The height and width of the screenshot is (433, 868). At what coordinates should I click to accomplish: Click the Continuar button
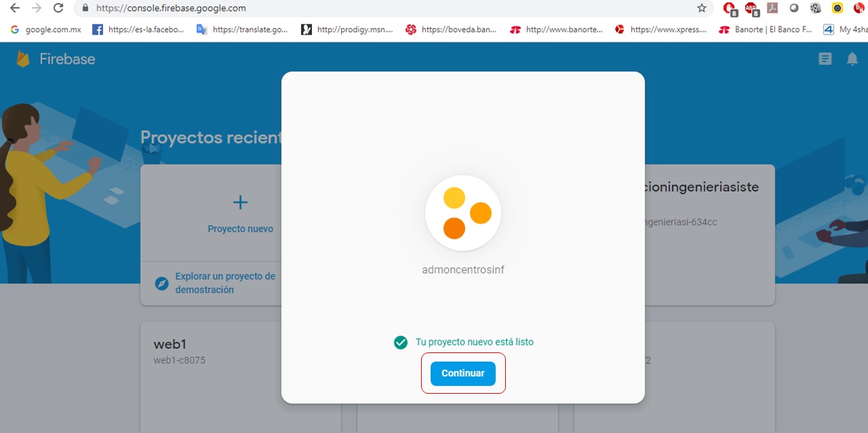pyautogui.click(x=462, y=373)
